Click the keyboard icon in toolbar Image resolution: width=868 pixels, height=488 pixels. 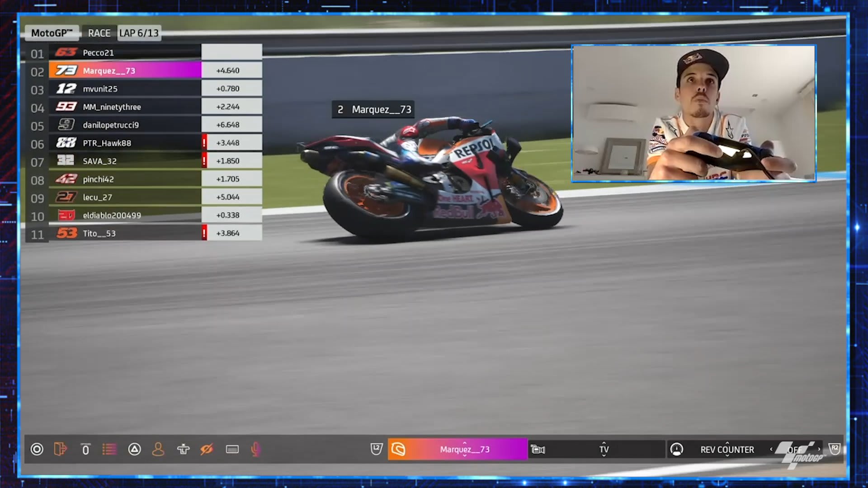pyautogui.click(x=232, y=449)
